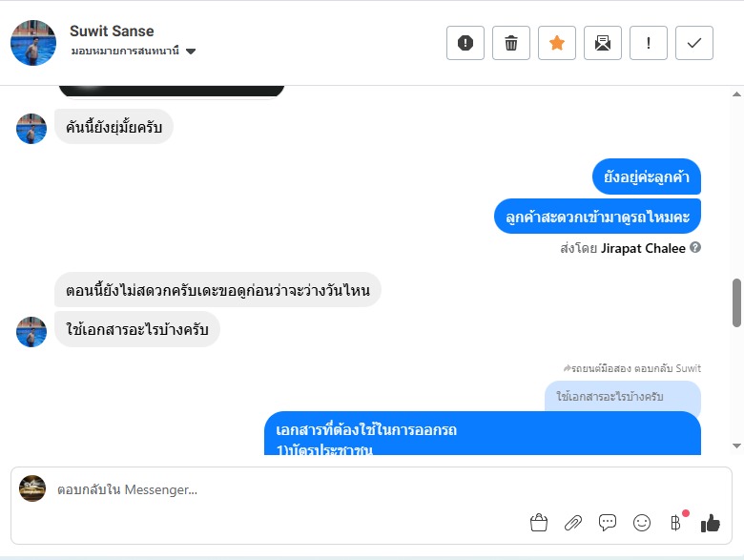Image resolution: width=744 pixels, height=560 pixels.
Task: Click help icon next to Jirapat Chalee
Action: point(695,247)
